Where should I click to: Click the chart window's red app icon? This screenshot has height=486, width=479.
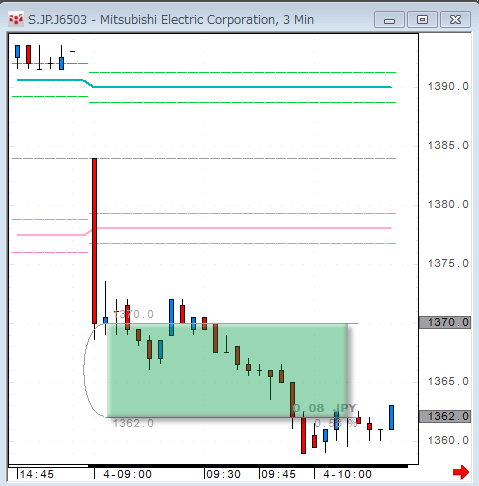16,20
